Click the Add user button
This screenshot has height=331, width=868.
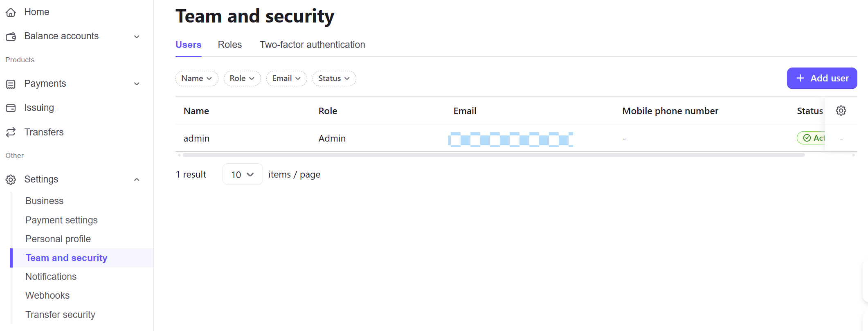tap(821, 78)
